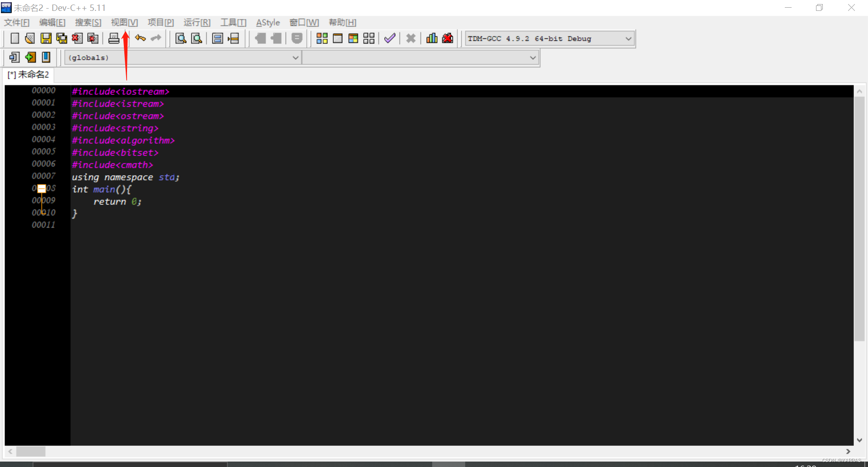This screenshot has width=868, height=467.
Task: Open the 工具[T] menu
Action: pyautogui.click(x=233, y=23)
